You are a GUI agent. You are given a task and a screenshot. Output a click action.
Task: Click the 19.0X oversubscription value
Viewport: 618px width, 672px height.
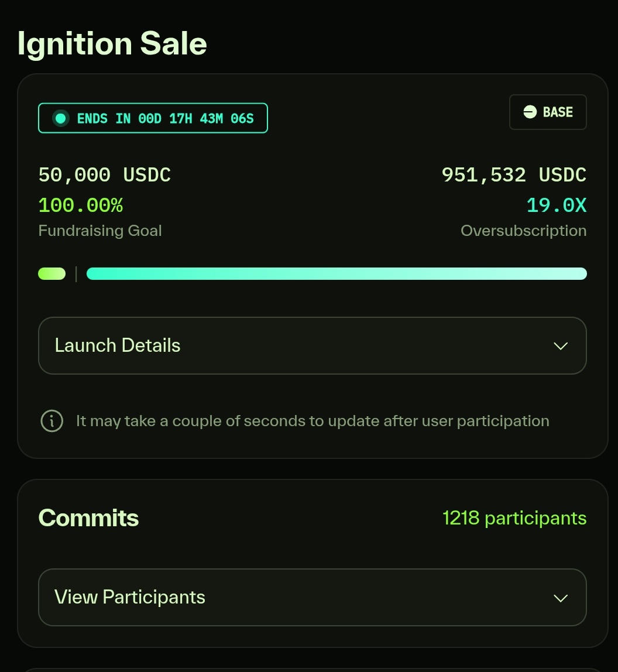pos(557,205)
